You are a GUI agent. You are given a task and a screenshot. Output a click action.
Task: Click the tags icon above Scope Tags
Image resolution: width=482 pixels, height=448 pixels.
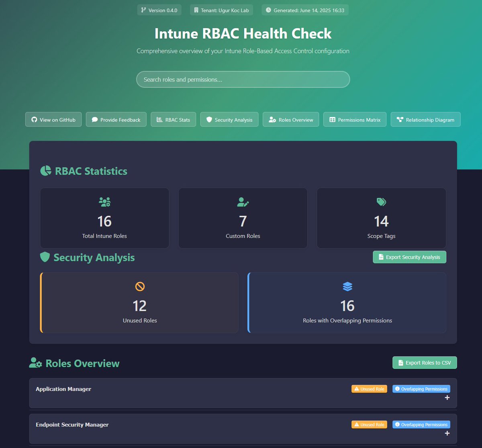tap(381, 202)
